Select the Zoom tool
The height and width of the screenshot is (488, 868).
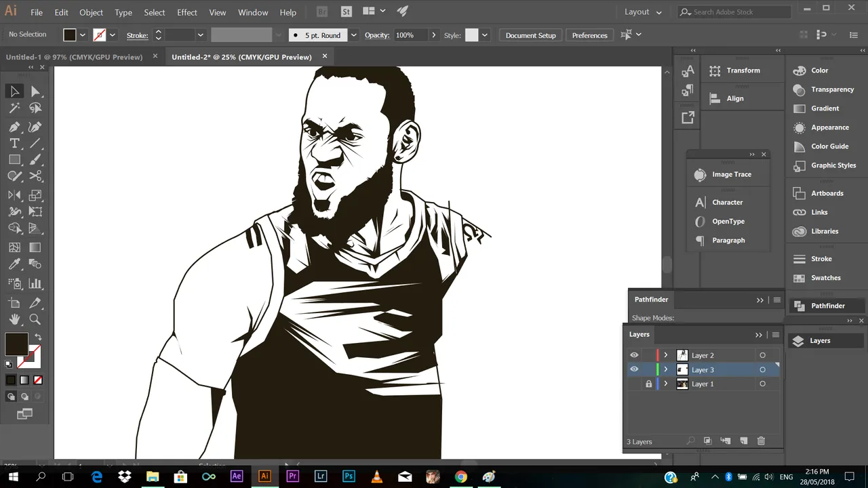[x=35, y=319]
